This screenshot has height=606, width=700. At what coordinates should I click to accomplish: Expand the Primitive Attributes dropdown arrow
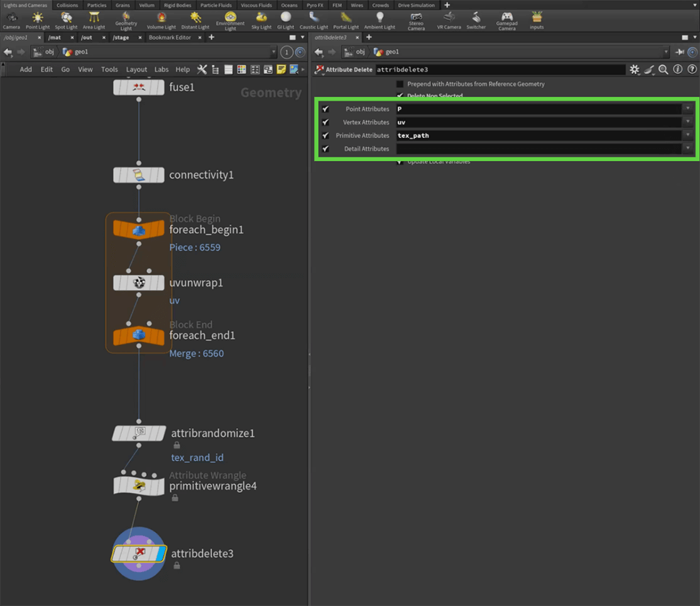coord(688,136)
